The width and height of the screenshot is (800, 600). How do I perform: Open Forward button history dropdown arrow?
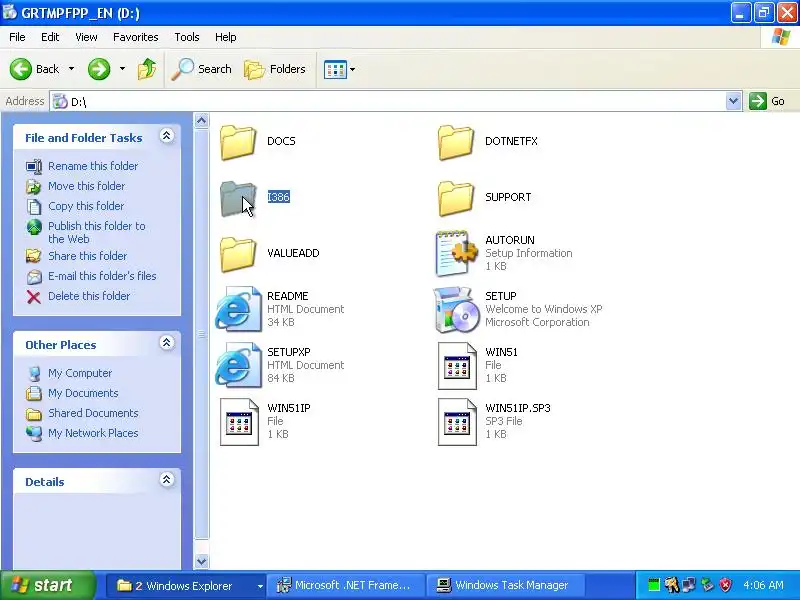pyautogui.click(x=122, y=69)
